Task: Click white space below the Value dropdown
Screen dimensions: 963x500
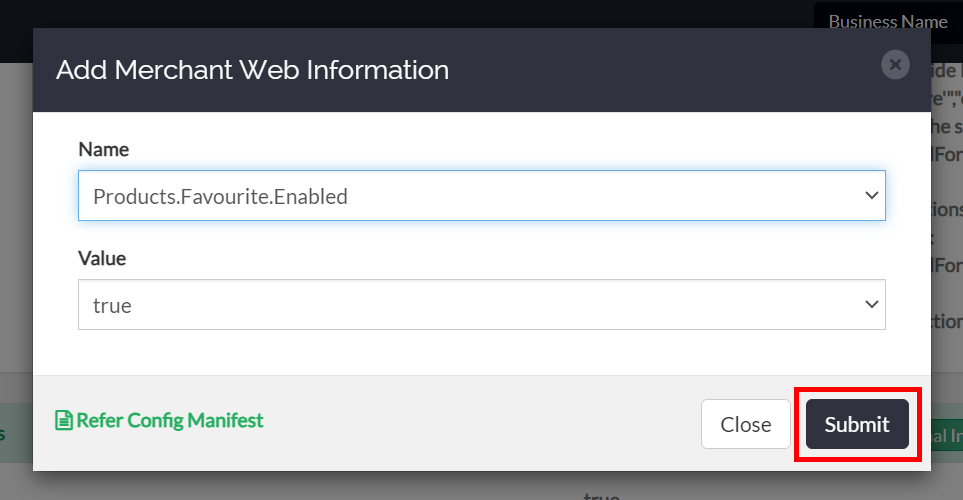Action: point(480,352)
